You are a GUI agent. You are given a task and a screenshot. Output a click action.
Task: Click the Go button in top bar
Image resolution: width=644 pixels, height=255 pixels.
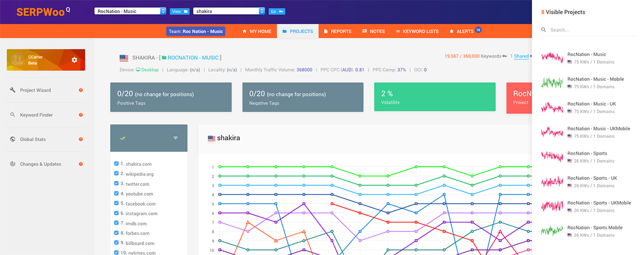pyautogui.click(x=277, y=11)
